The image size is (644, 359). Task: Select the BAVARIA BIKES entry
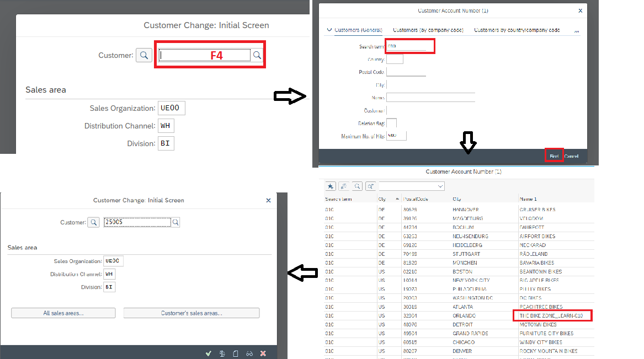tap(537, 263)
